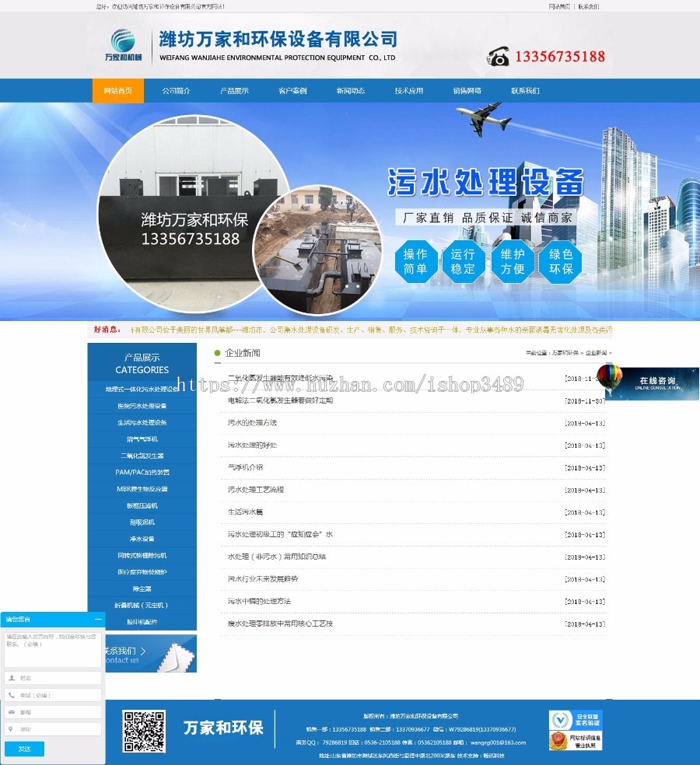Click the 万家和环保 breadcrumb link
This screenshot has width=700, height=765.
[565, 353]
